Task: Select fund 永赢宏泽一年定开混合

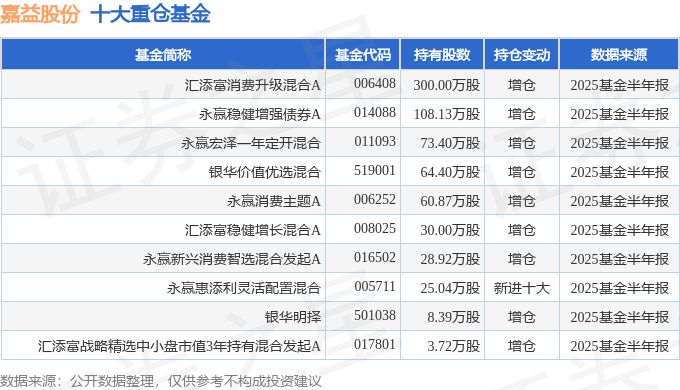Action: (x=251, y=143)
